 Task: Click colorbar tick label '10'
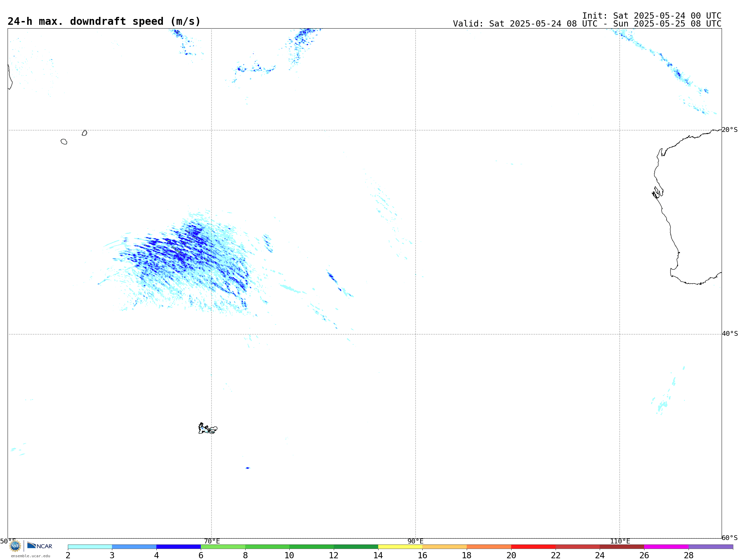289,556
